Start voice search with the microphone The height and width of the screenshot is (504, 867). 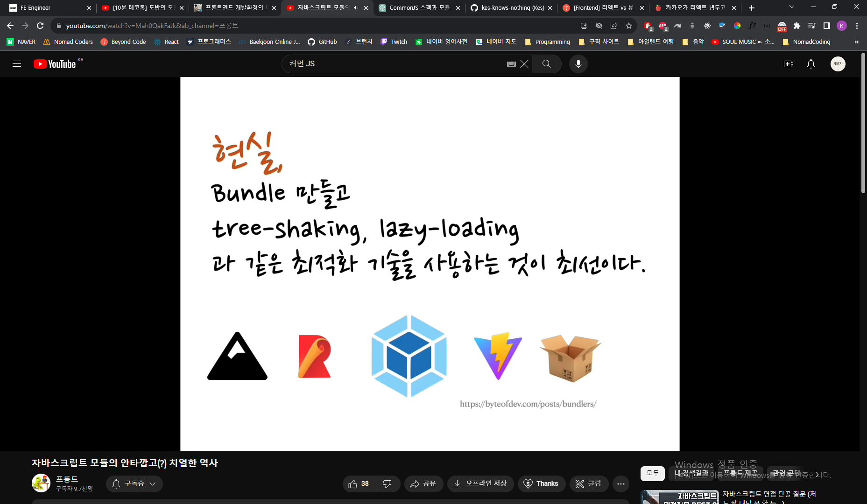coord(578,64)
